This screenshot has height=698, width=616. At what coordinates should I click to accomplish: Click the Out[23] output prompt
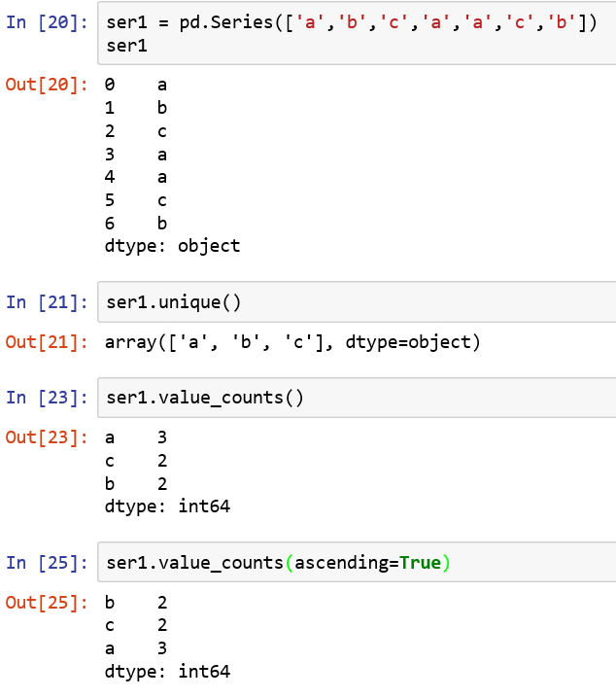[x=47, y=437]
